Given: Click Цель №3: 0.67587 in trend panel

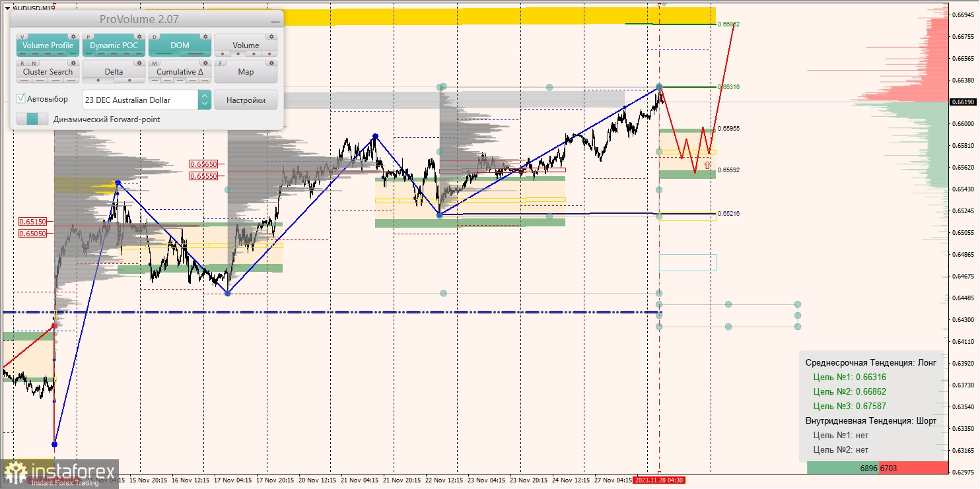Looking at the screenshot, I should (x=850, y=407).
